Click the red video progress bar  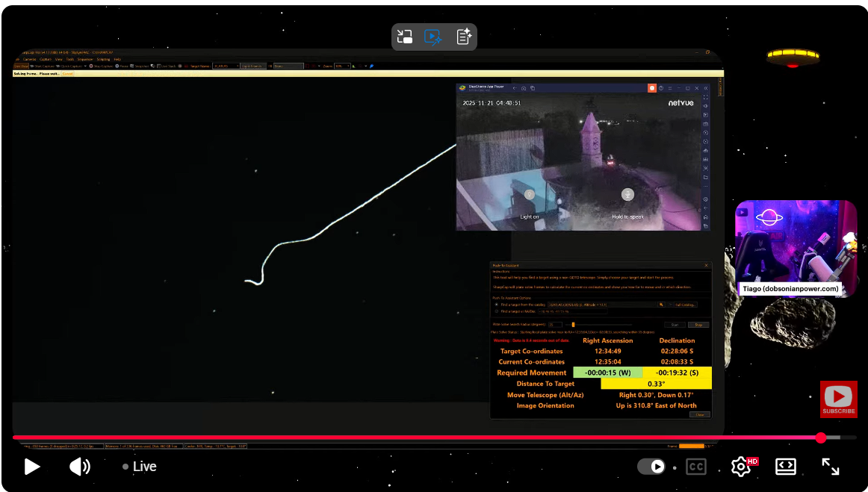coord(416,437)
